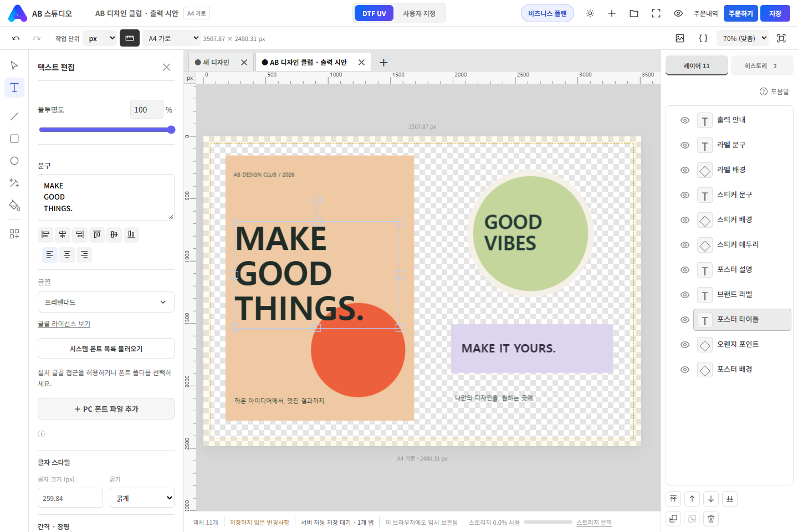Expand the A4 가로 canvas size dropdown
Screen dimensions: 798x532
(x=172, y=38)
